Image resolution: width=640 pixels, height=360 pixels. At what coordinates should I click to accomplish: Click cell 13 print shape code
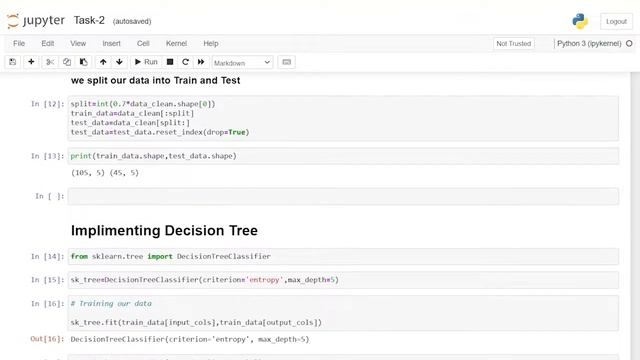tap(343, 156)
